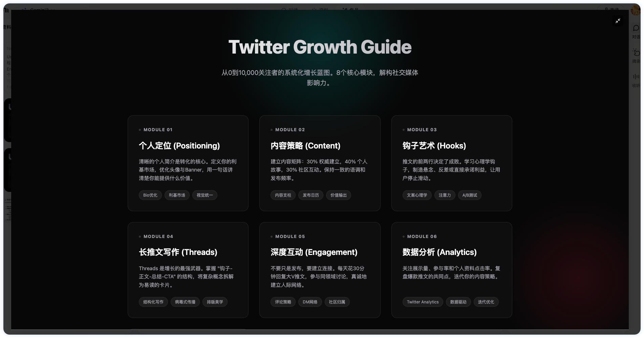Select the 个人定位 (Positioning) title
This screenshot has height=338, width=644.
[179, 146]
